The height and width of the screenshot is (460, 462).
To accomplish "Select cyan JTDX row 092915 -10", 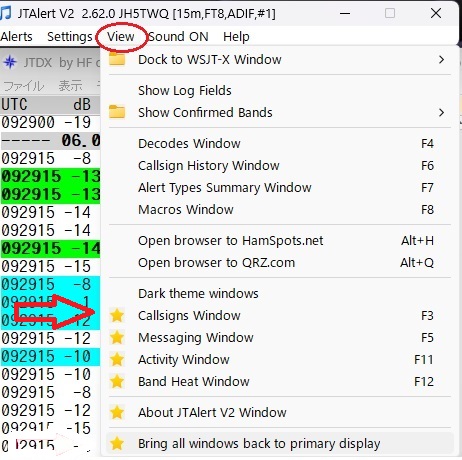I will point(50,356).
